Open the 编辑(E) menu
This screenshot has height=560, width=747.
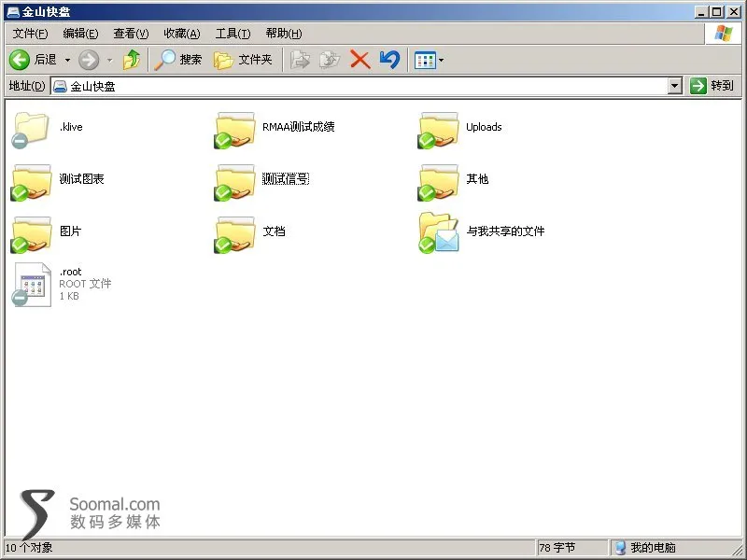(80, 34)
